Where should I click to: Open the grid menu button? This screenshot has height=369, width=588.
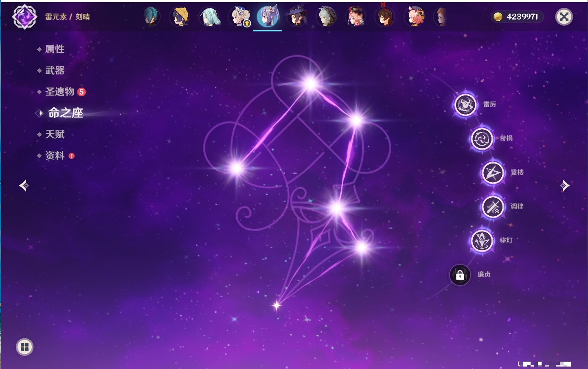click(24, 347)
